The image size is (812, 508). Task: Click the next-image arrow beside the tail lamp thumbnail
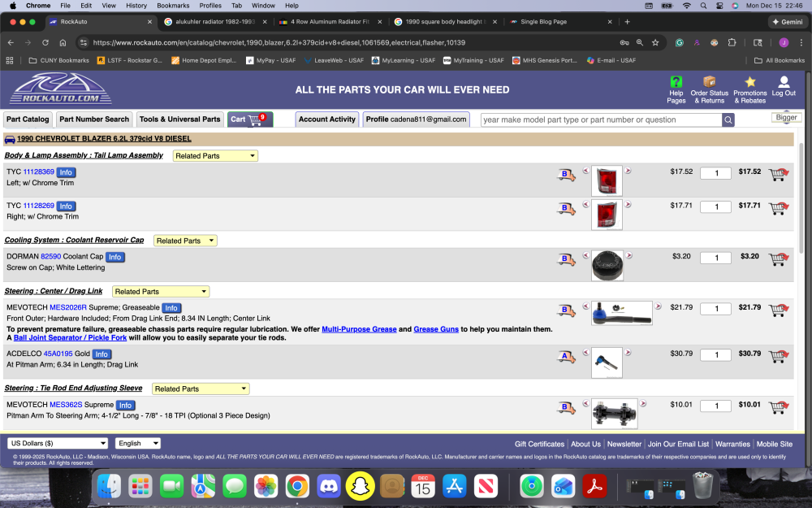click(x=627, y=171)
